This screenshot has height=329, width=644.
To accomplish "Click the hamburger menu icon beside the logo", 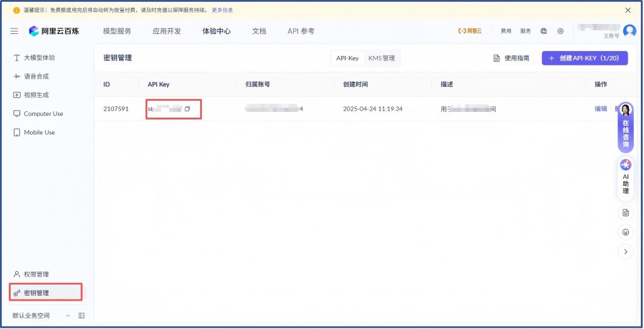I will tap(14, 31).
